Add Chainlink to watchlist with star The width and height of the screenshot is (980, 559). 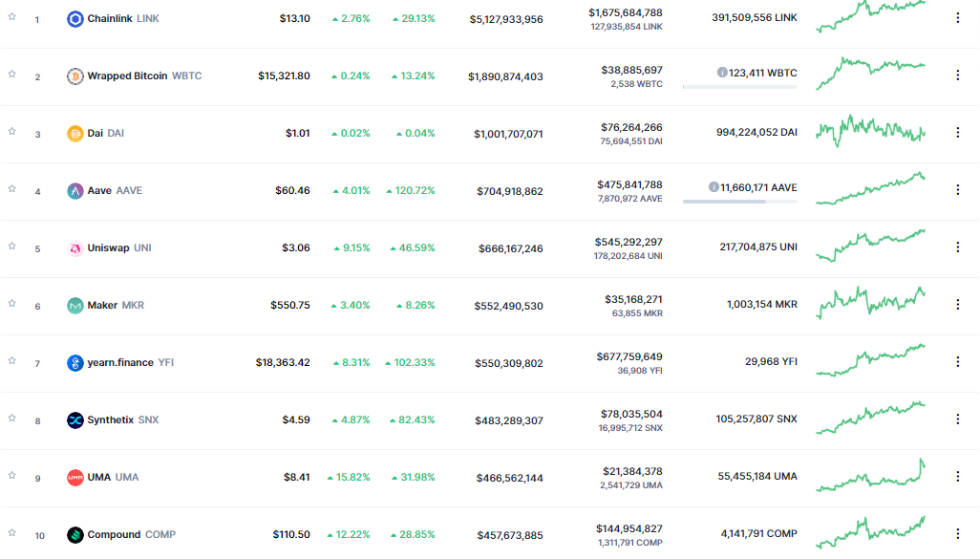coord(11,17)
